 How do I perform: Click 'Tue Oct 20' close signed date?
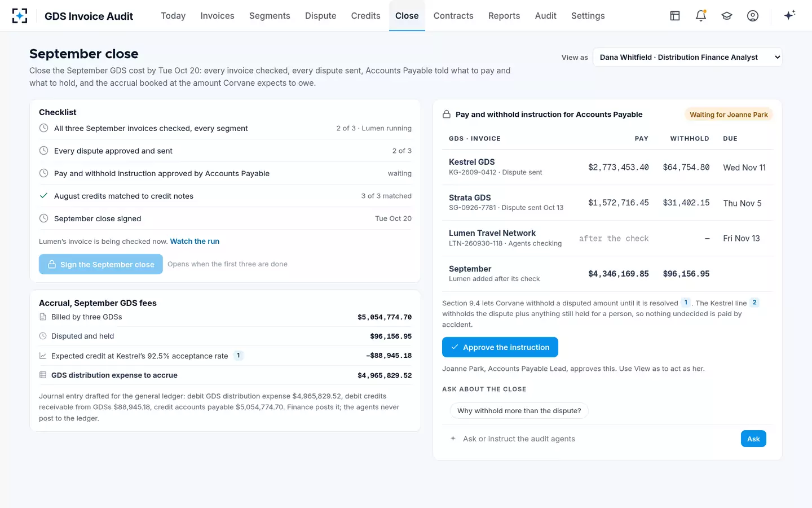[x=393, y=219]
